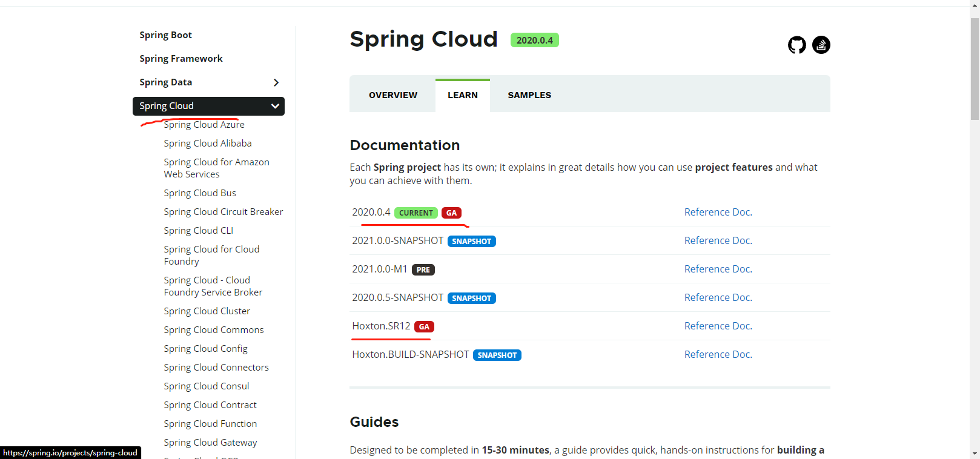The height and width of the screenshot is (459, 980).
Task: Click the version text 2021.0.0-M1
Action: (x=380, y=269)
